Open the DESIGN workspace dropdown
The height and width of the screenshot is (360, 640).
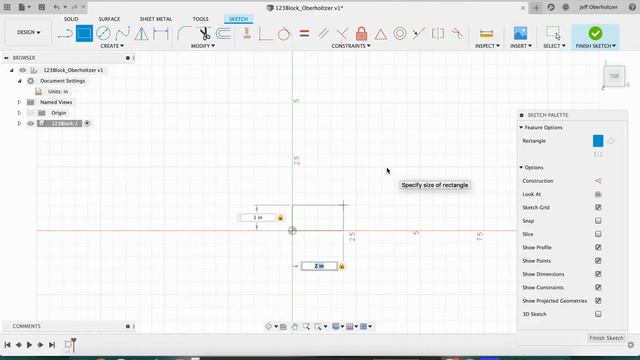coord(29,32)
